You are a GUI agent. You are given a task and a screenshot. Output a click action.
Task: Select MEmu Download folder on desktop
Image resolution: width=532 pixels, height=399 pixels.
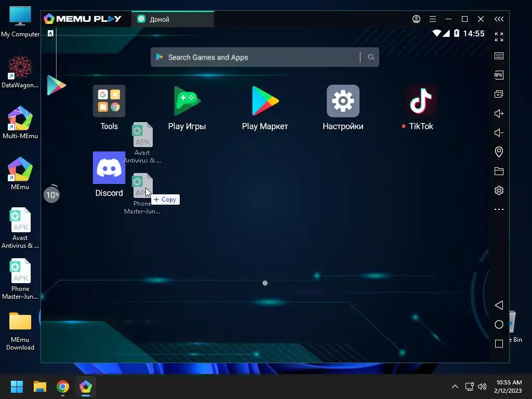point(20,331)
